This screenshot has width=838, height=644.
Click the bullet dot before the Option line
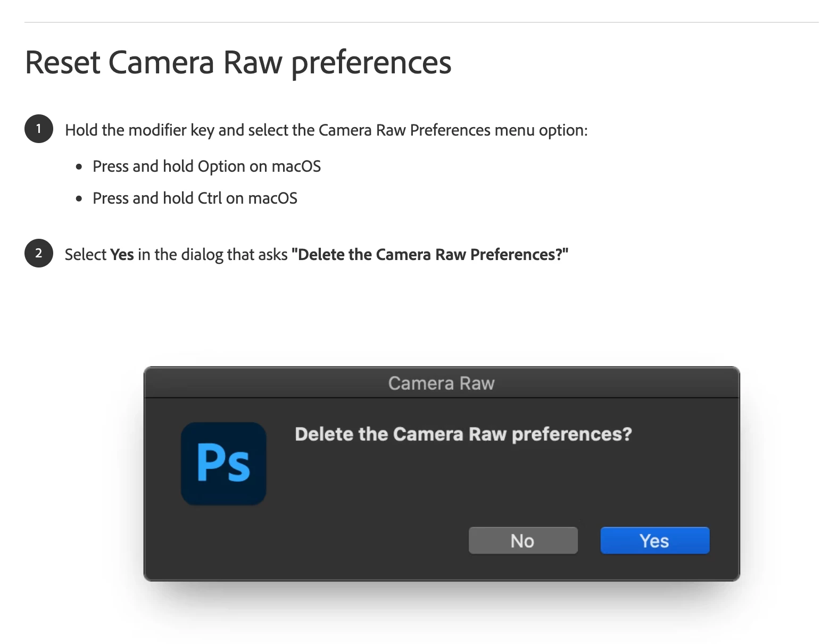pos(79,167)
